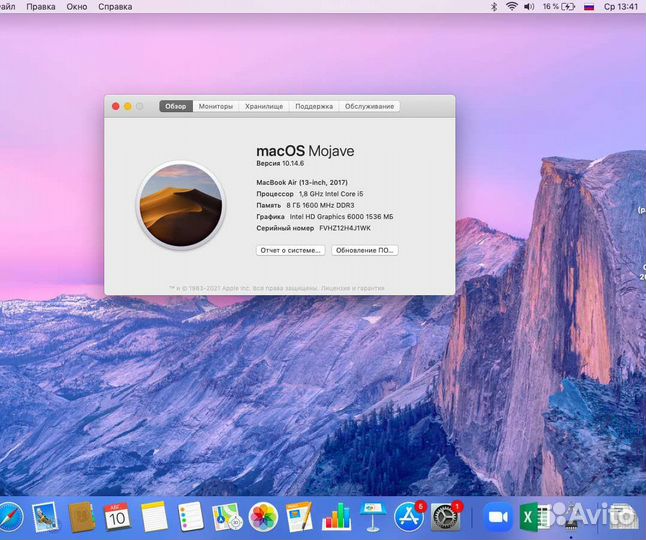Launch Zoom from the dock
Viewport: 646px width, 540px height.
pos(498,517)
